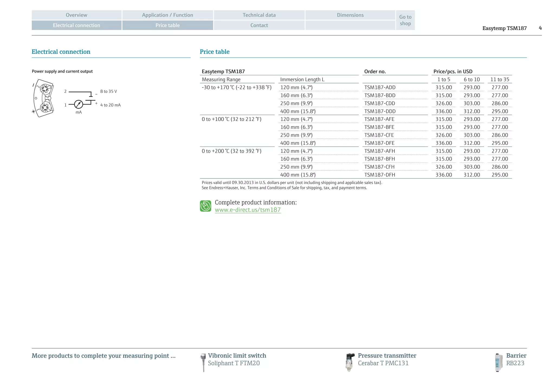Click order number TSM187-DFH in table
Viewport: 555px width, 392px height.
tap(379, 175)
